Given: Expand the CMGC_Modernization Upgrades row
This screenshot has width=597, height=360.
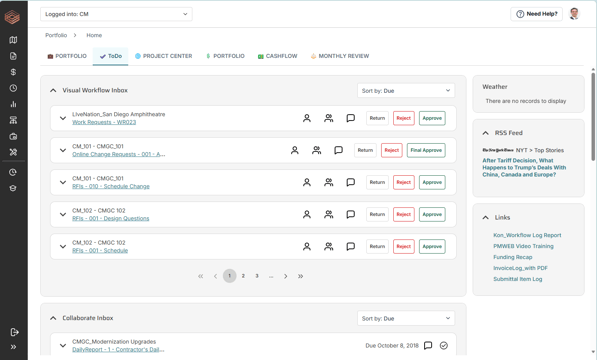Looking at the screenshot, I should pos(63,346).
